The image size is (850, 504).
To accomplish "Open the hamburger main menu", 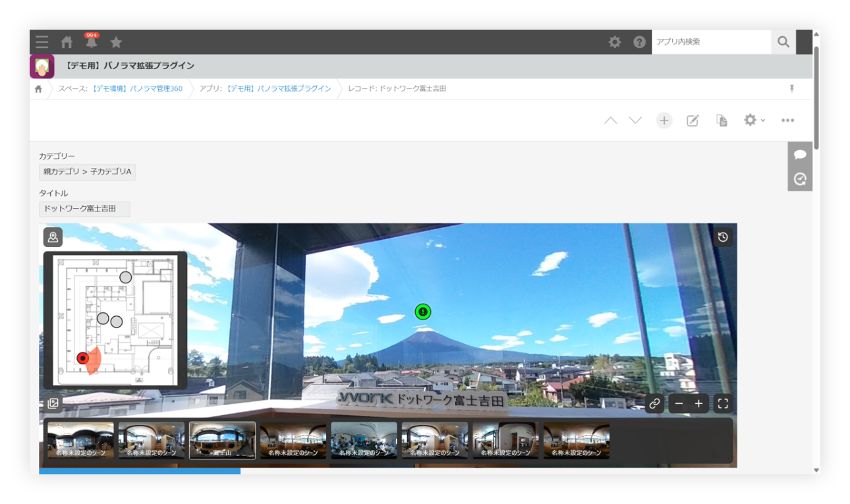I will click(x=42, y=42).
